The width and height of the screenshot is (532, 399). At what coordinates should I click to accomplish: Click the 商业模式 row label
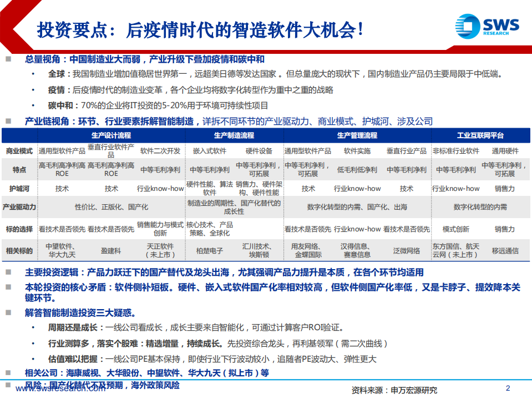click(19, 150)
